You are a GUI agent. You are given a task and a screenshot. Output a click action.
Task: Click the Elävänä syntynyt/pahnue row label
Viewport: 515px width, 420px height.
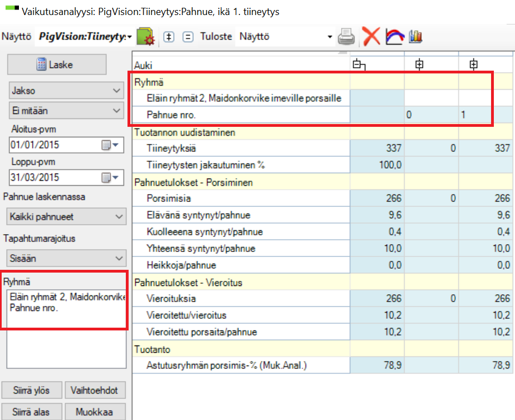pos(198,215)
